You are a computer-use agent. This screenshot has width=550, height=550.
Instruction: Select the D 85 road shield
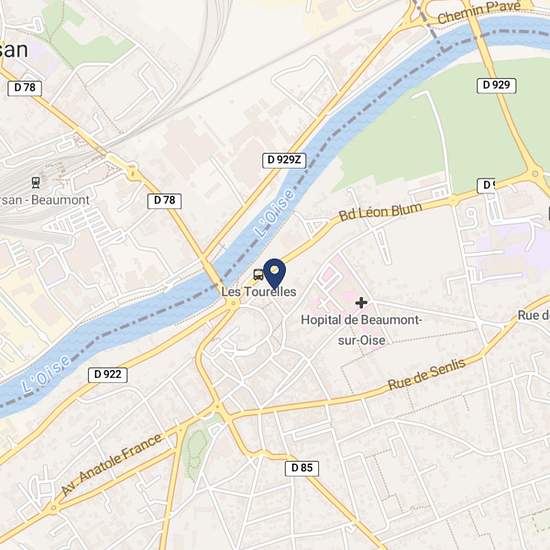(302, 468)
